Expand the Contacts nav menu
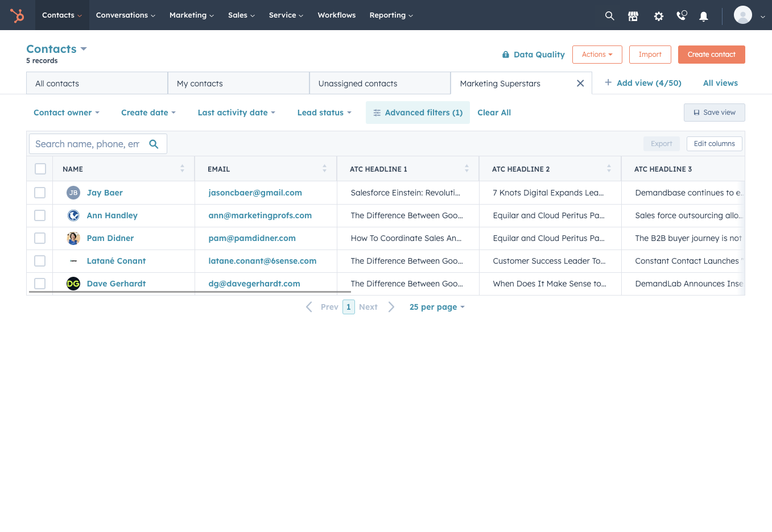Screen dimensions: 772x532 62,15
